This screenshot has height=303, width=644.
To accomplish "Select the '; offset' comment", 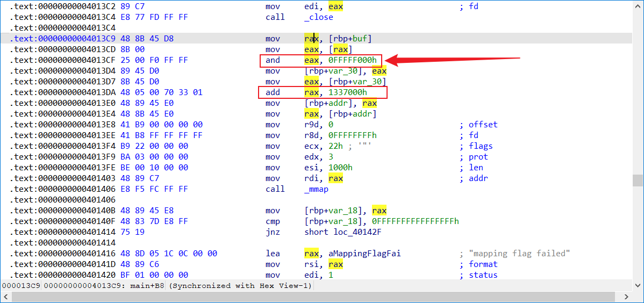I will (478, 125).
